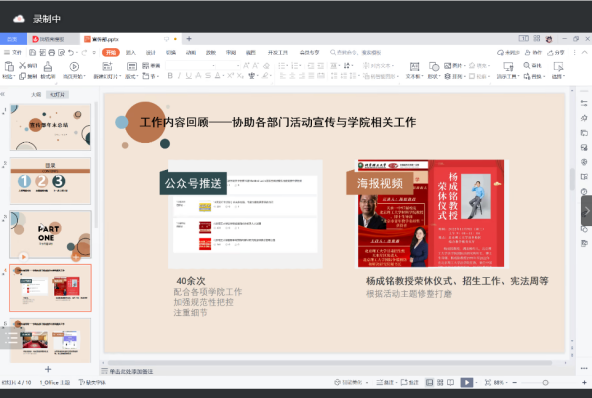
Task: Select the PART ONE slide thumbnail
Action: (x=50, y=234)
